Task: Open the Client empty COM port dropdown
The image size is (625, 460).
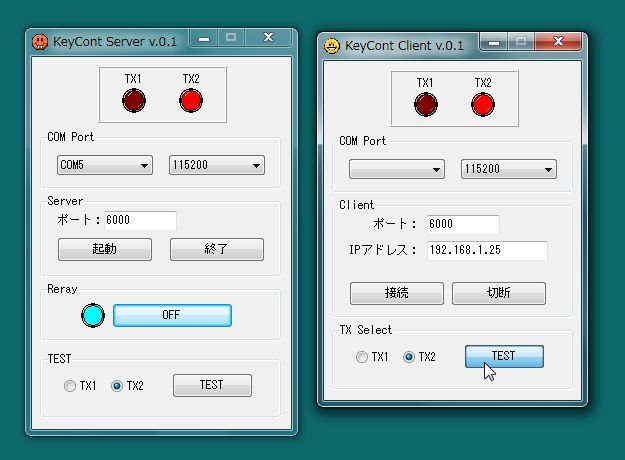Action: (397, 169)
